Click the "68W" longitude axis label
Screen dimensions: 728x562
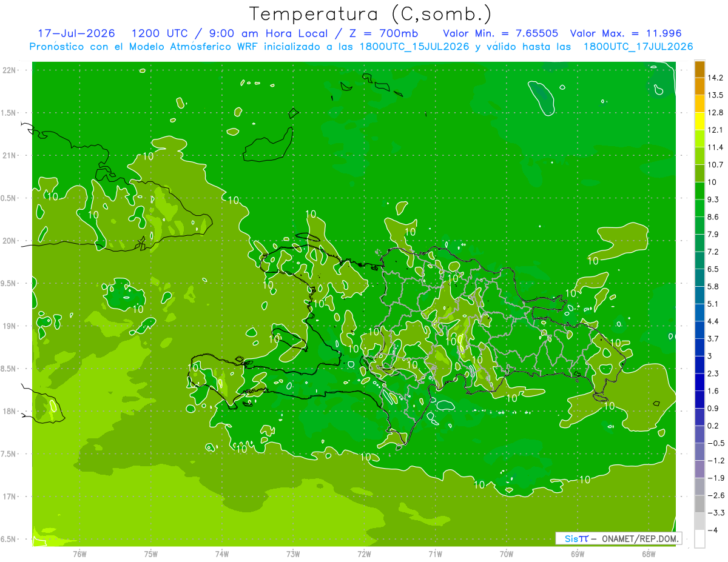pos(649,554)
